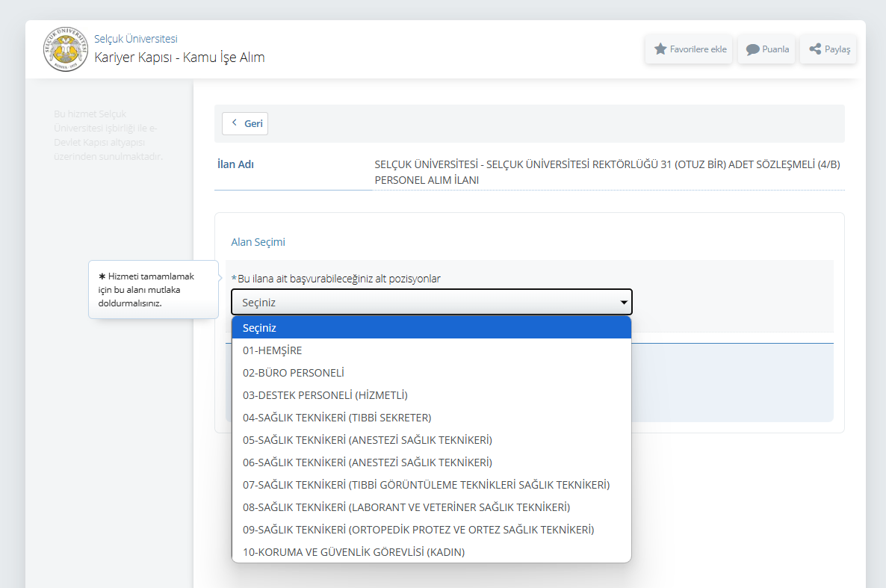Click the star icon in Favorilere ekle
Screen dimensions: 886x588
(660, 49)
